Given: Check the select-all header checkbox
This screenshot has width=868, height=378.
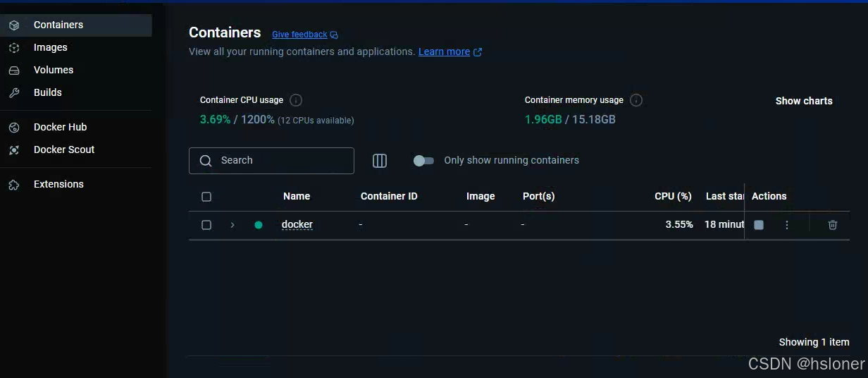Looking at the screenshot, I should coord(206,197).
